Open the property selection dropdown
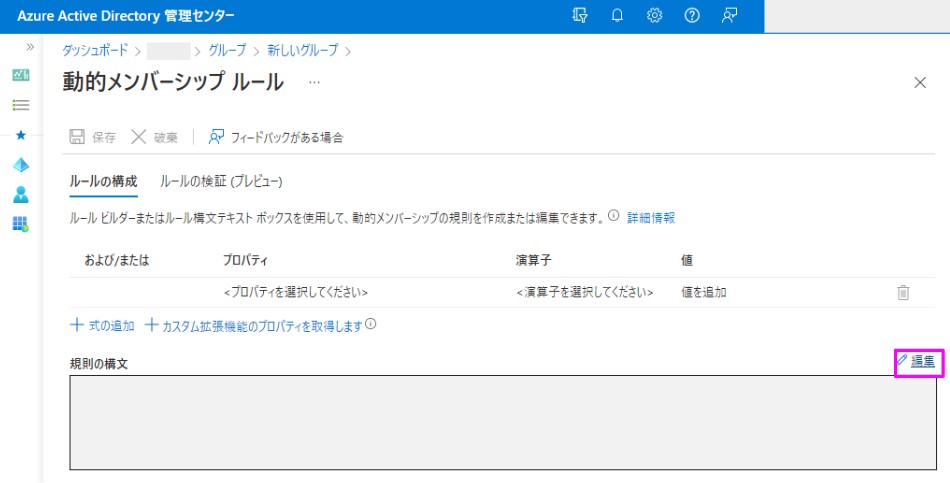Screen dimensions: 950x483 [x=296, y=293]
